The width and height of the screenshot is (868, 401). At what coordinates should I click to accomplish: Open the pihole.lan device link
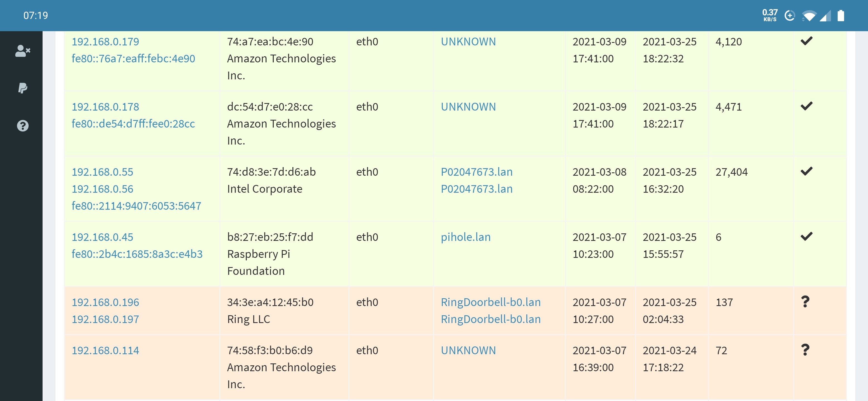[466, 237]
